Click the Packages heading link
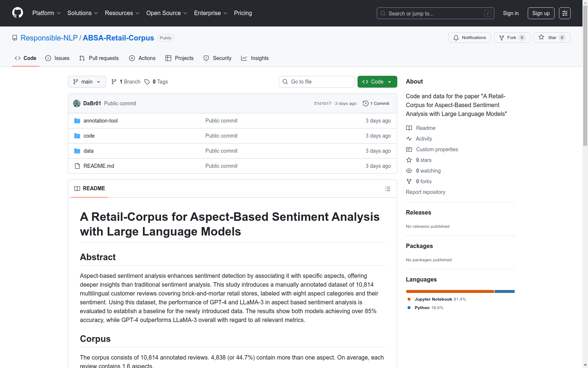588x368 pixels. tap(419, 246)
